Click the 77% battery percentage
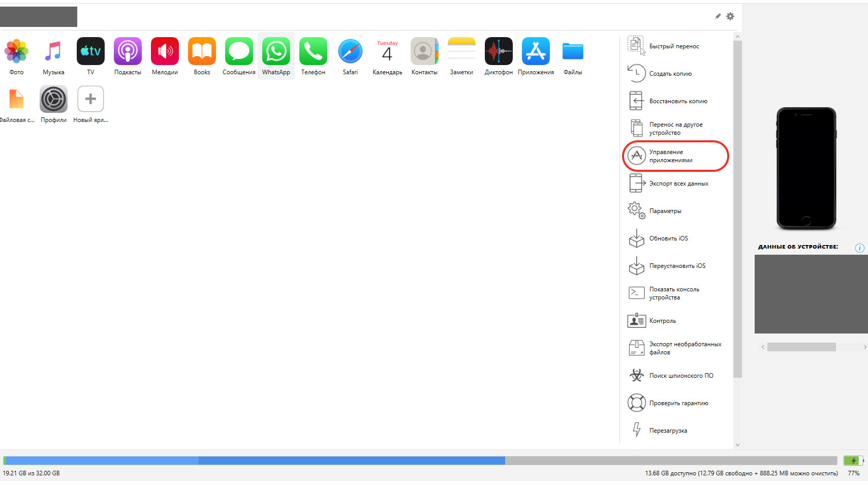868x485 pixels. pos(854,473)
